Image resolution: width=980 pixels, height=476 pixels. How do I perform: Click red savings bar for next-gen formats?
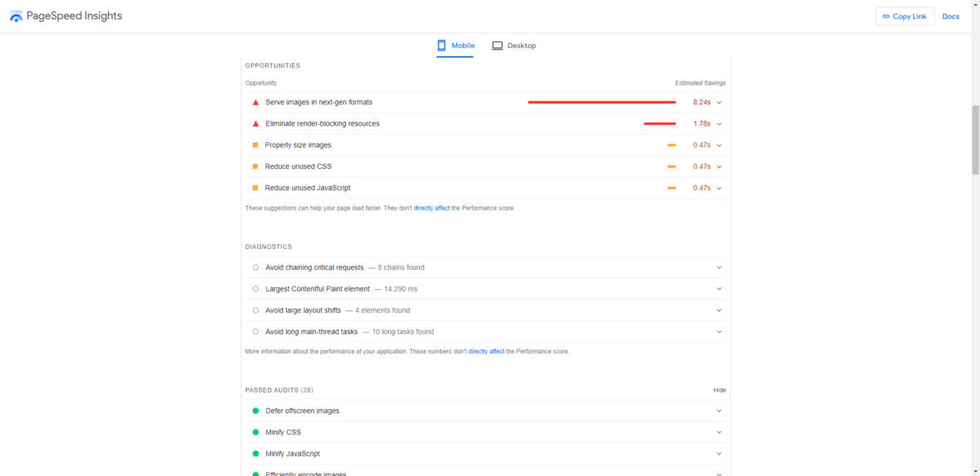[602, 102]
